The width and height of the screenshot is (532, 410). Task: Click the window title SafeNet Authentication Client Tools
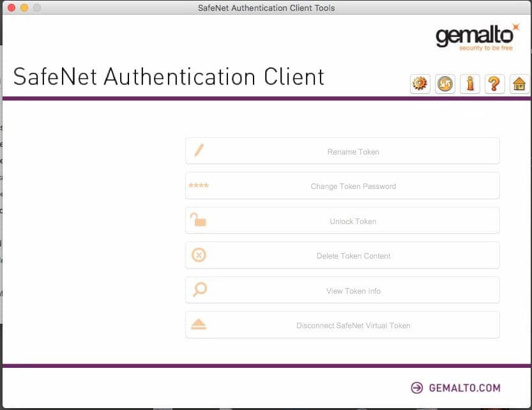[x=266, y=8]
